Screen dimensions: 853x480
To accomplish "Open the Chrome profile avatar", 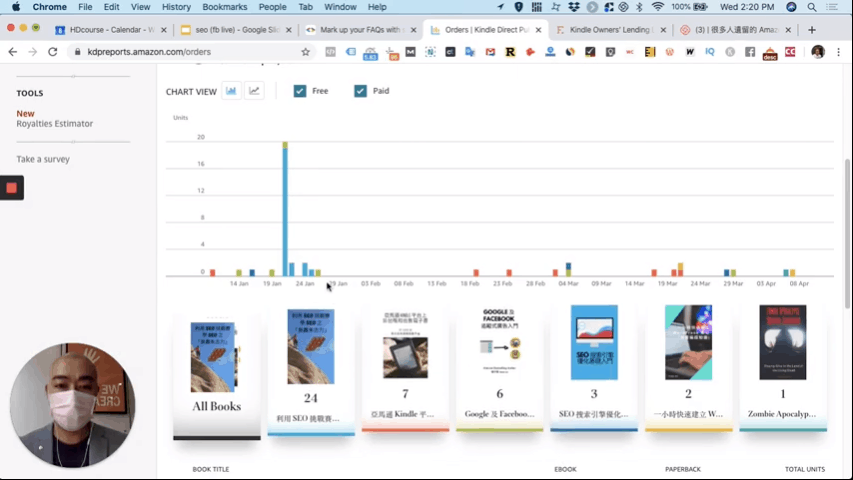I will [x=818, y=52].
